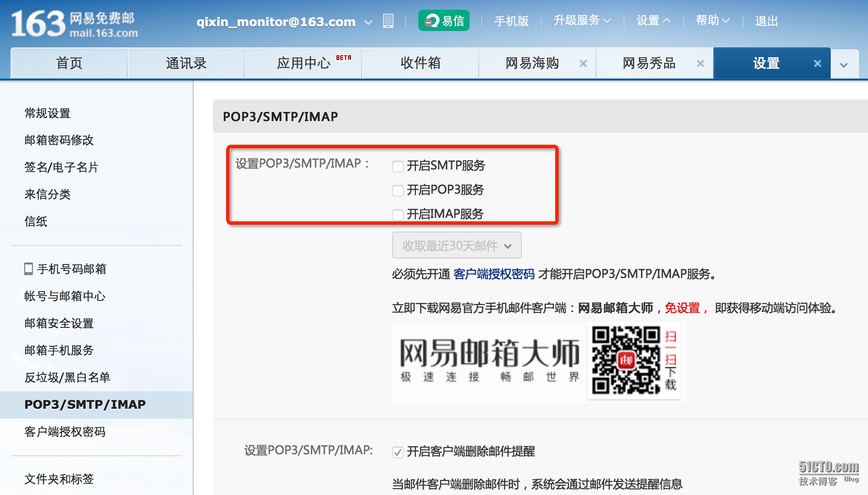Screen dimensions: 868x495
Task: Switch to the 网易秀品 tab
Action: click(x=649, y=63)
